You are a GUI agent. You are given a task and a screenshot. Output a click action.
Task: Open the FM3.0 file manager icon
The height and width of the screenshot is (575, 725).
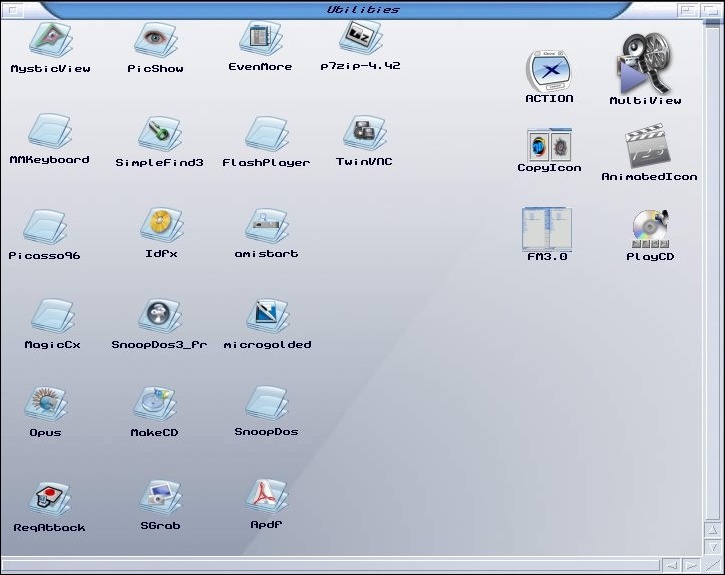coord(547,229)
